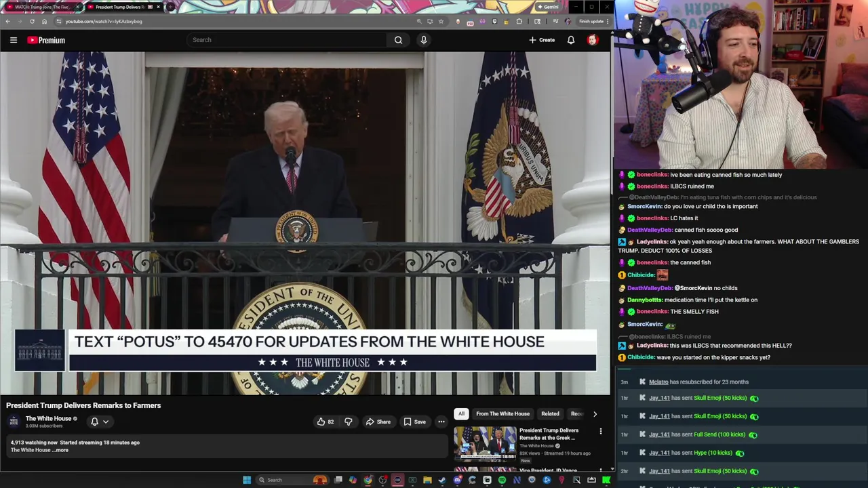Click Jay_141 Hype kicks username
Screen dimensions: 868x488
click(x=659, y=453)
